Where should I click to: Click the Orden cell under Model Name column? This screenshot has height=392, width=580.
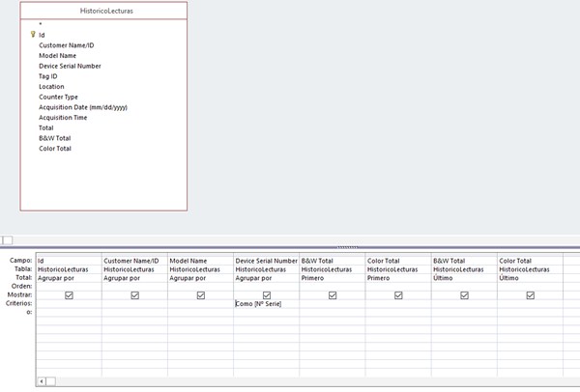coord(200,286)
